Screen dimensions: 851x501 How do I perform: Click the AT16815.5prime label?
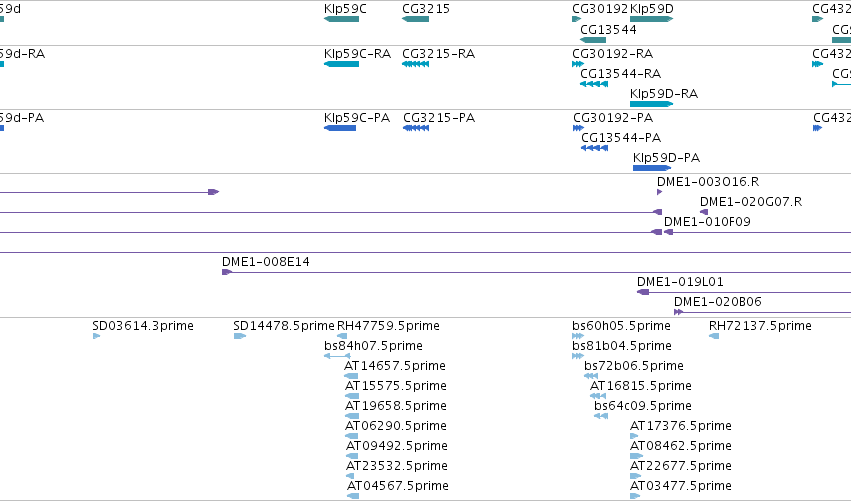click(x=640, y=385)
